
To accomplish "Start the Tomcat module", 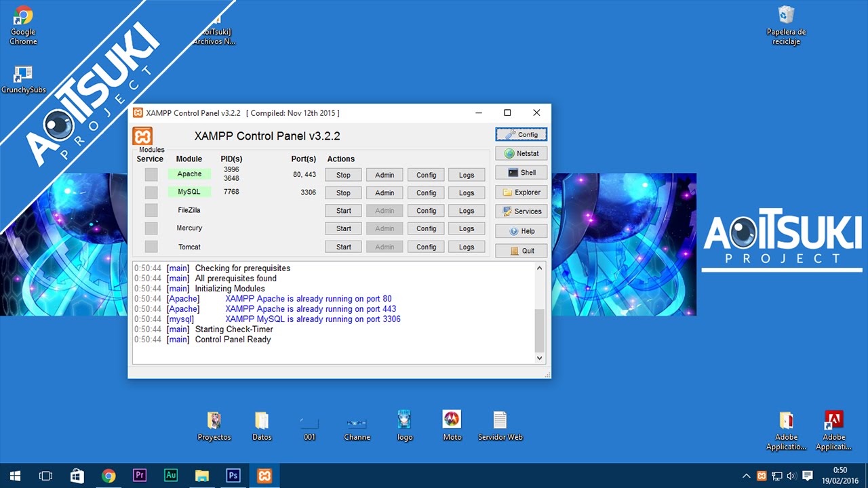I will tap(344, 247).
